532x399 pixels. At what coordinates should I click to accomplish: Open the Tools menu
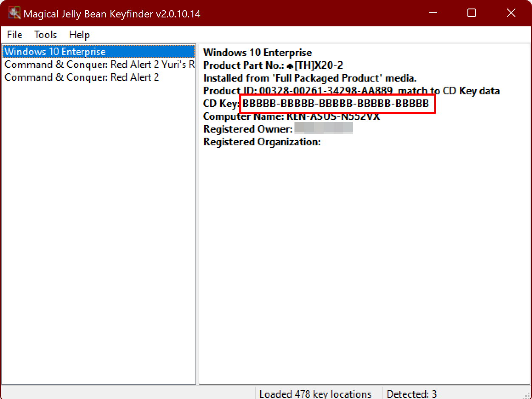(x=45, y=35)
